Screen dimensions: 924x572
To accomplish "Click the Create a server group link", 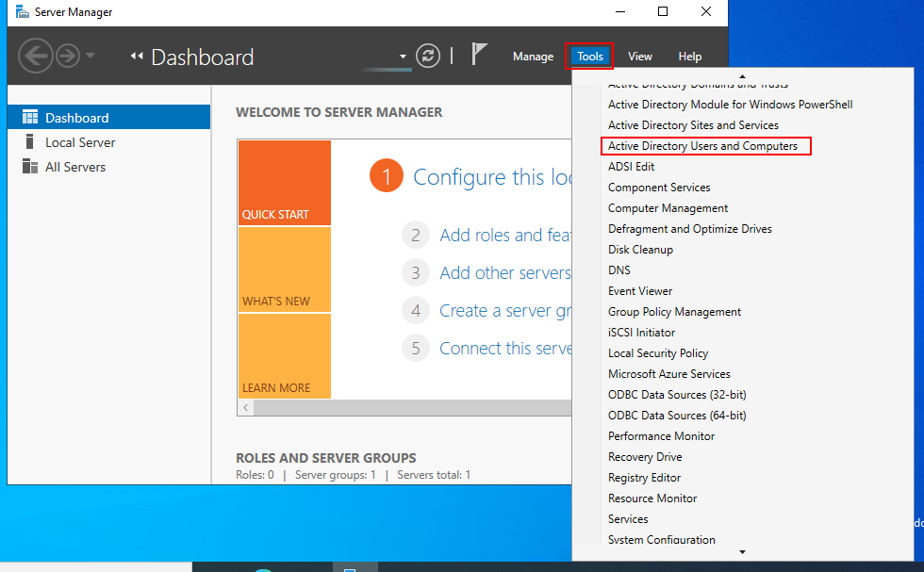I will (505, 310).
